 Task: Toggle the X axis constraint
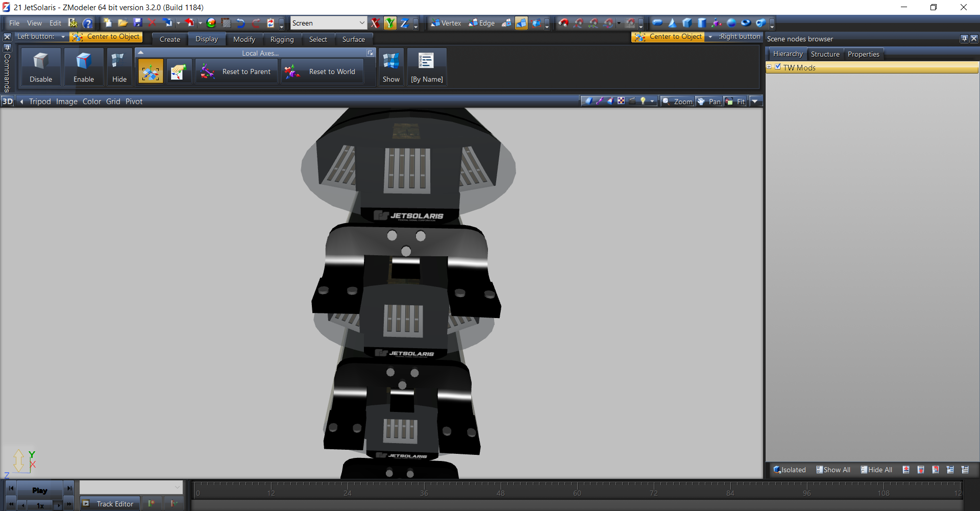tap(375, 23)
